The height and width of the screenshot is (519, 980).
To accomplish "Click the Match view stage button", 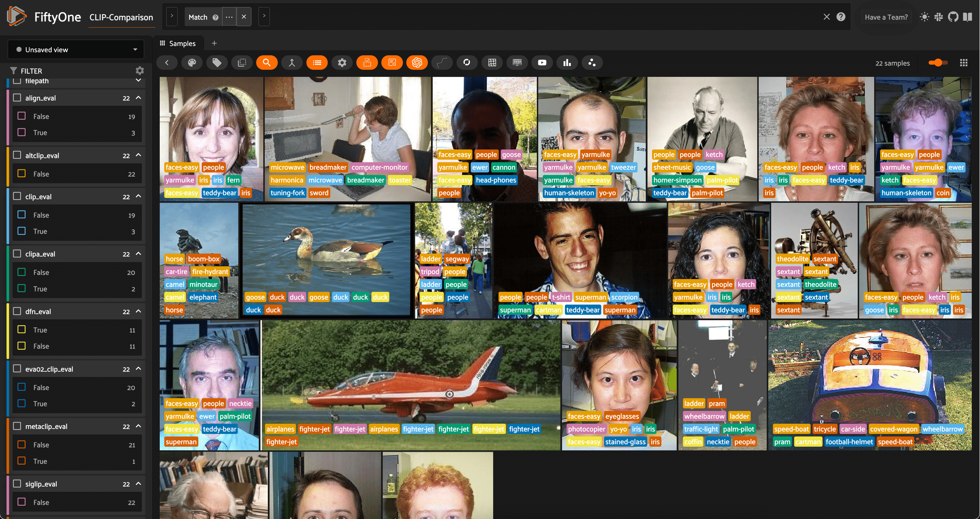I will [198, 17].
